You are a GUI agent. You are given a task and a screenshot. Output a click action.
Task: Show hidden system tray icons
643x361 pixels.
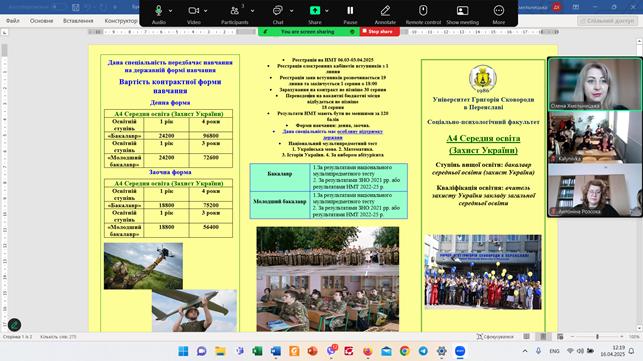(x=525, y=351)
